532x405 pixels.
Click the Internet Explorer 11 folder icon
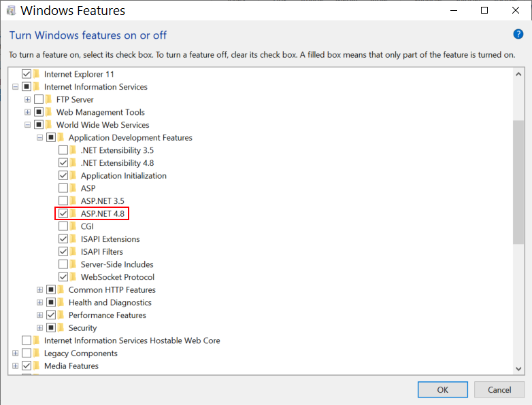click(37, 74)
